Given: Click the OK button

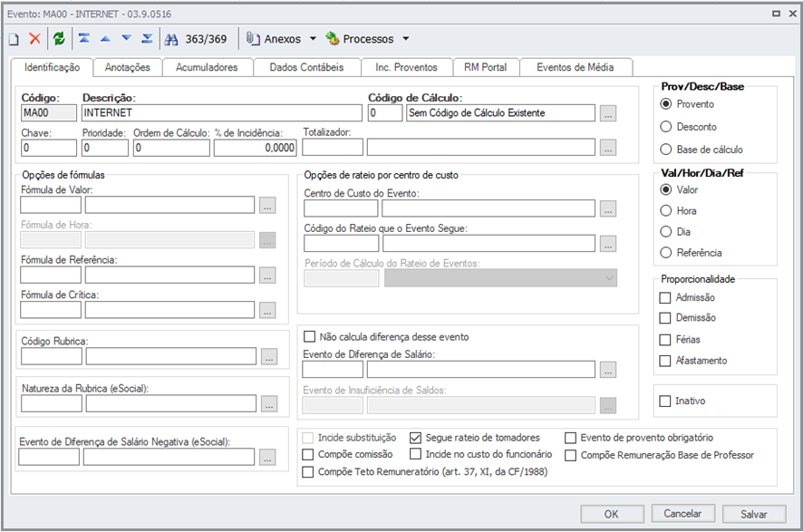Looking at the screenshot, I should click(612, 514).
